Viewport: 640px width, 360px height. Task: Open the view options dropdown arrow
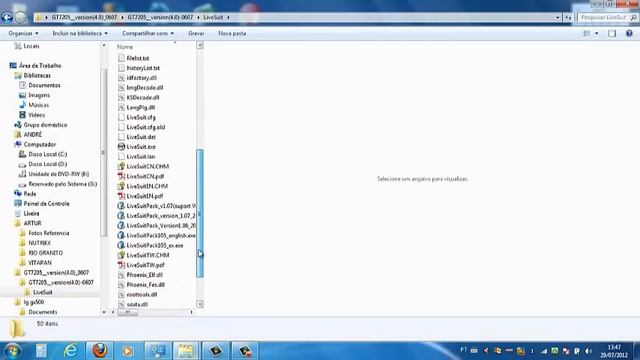pos(597,33)
